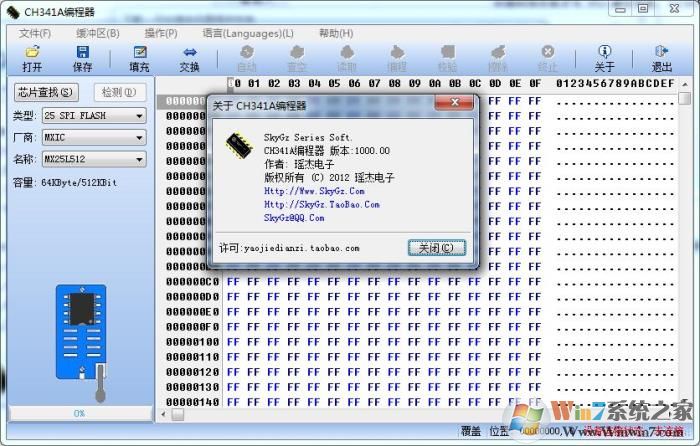Click the horizontal scrollbar left arrow

click(163, 415)
